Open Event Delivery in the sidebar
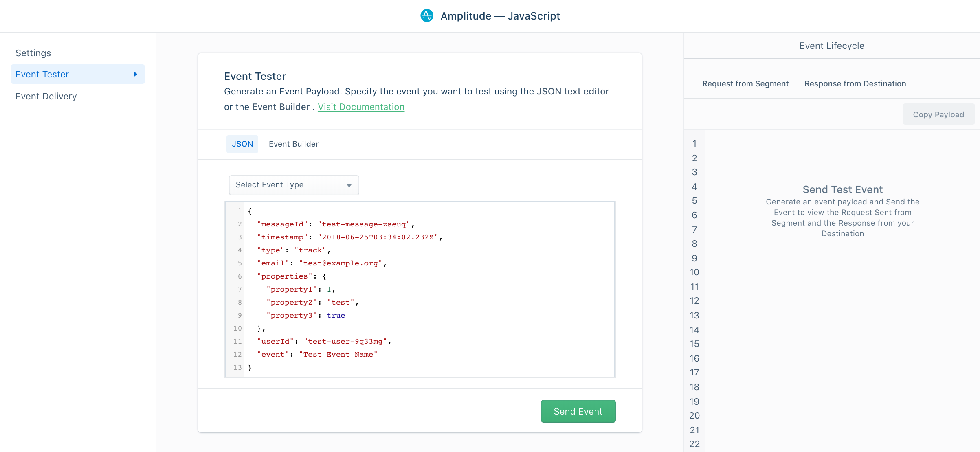Viewport: 980px width, 452px height. coord(46,97)
